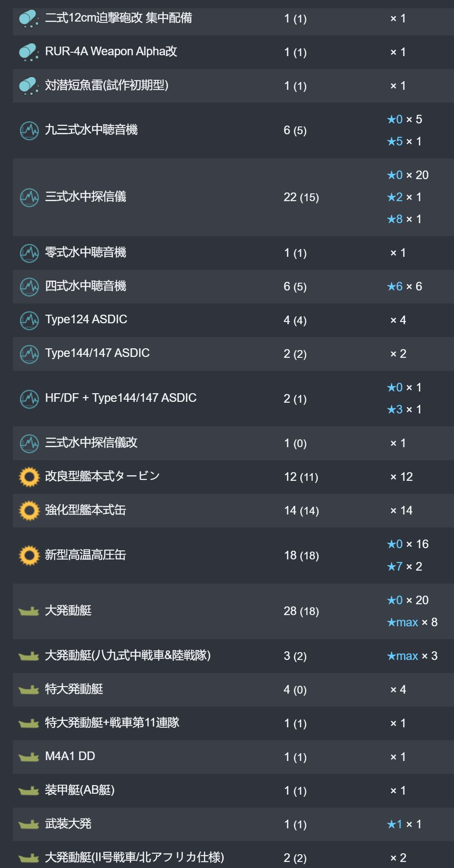Click the sonar icon beside Type124 ASDIC
Image resolution: width=454 pixels, height=868 pixels.
[x=29, y=320]
